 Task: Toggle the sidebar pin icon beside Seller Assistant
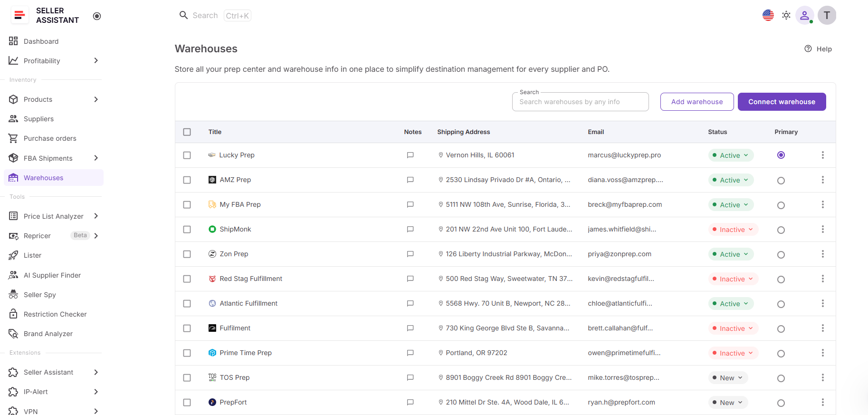tap(97, 16)
